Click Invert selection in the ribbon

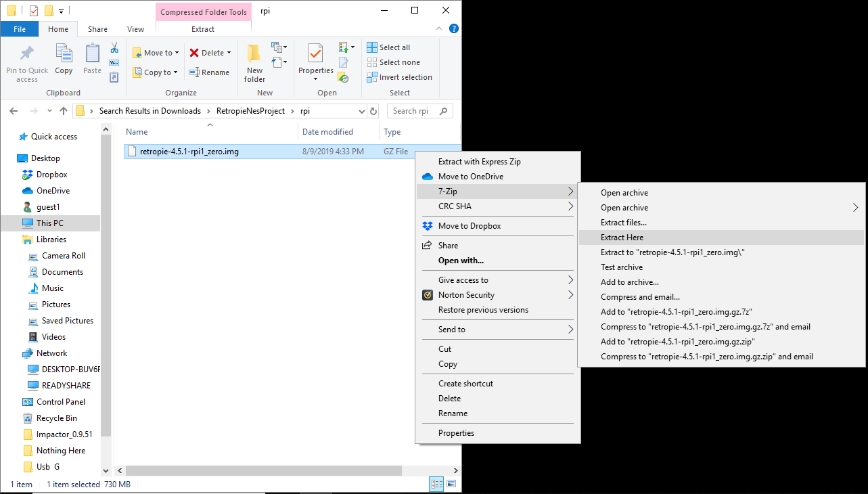point(399,77)
